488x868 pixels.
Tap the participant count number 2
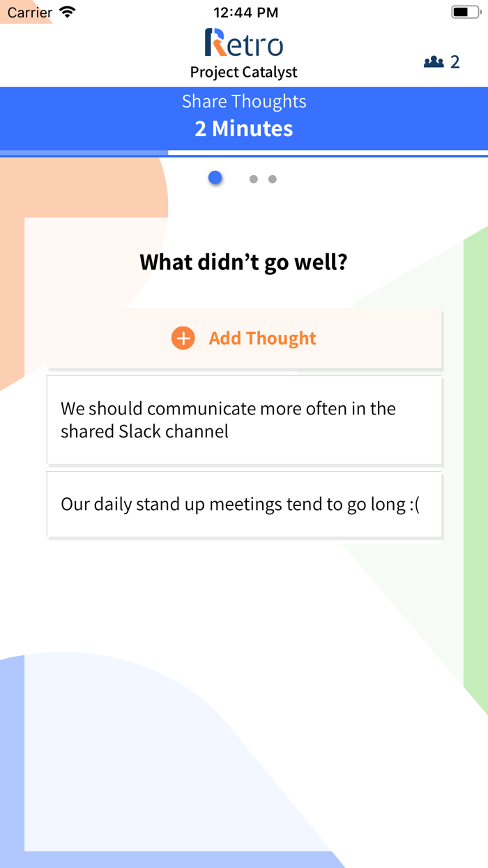pyautogui.click(x=455, y=62)
